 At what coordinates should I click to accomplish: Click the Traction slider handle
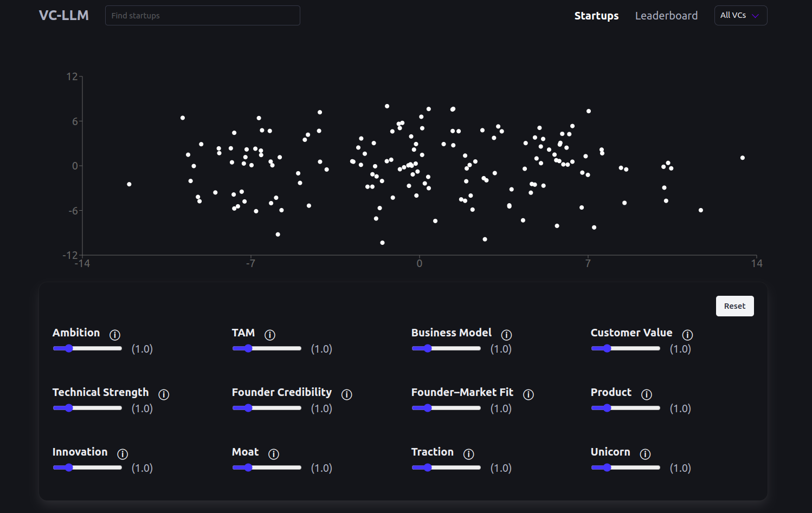tap(428, 467)
